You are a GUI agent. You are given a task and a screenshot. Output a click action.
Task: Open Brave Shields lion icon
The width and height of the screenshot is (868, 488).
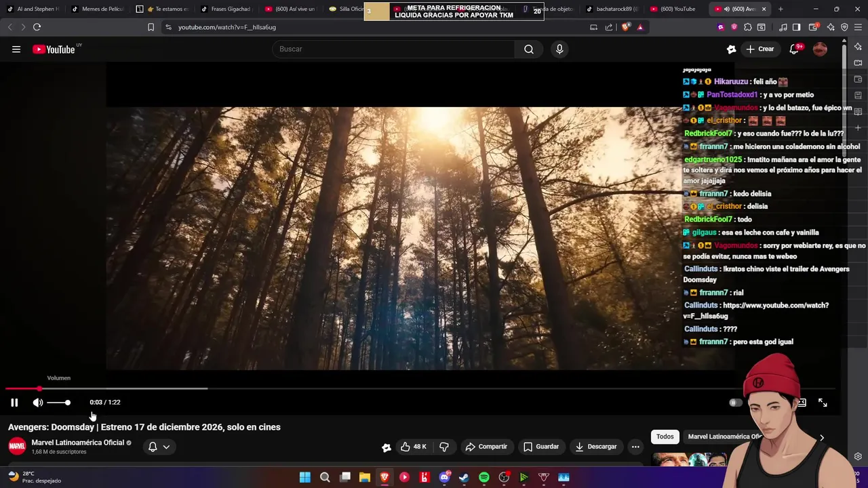625,27
